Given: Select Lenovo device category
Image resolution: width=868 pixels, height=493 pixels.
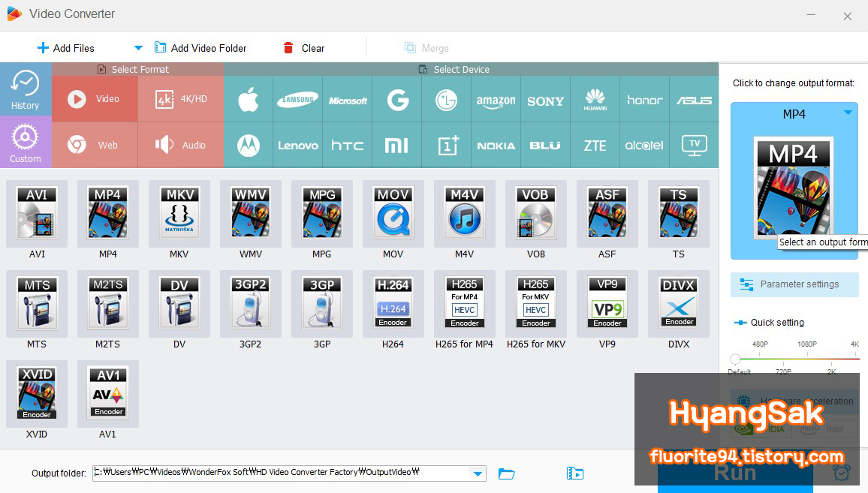Looking at the screenshot, I should [298, 146].
